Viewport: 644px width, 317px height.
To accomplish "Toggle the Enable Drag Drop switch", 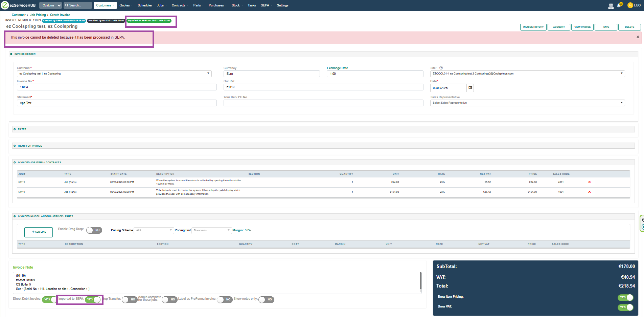I will tap(94, 230).
